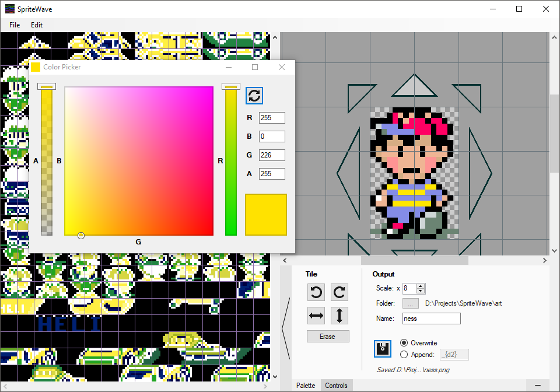Image resolution: width=560 pixels, height=392 pixels.
Task: Click the tileset horizontal scrollbar right arrow
Action: point(265,386)
